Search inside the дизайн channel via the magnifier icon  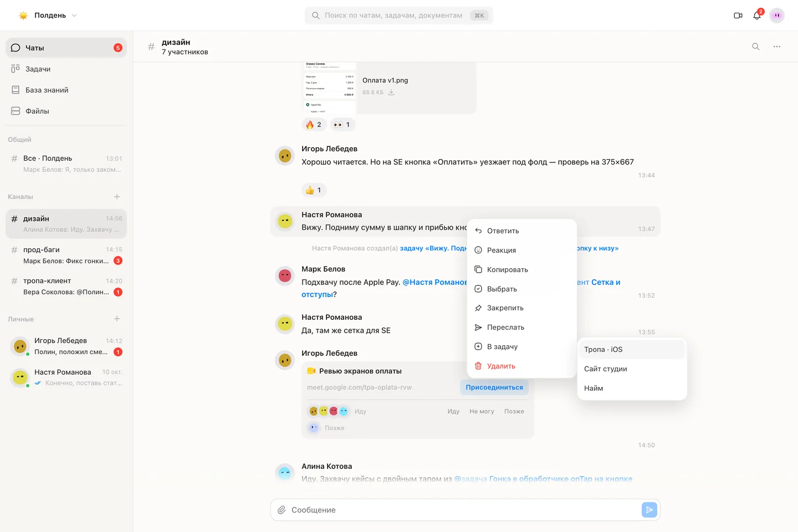pos(756,47)
